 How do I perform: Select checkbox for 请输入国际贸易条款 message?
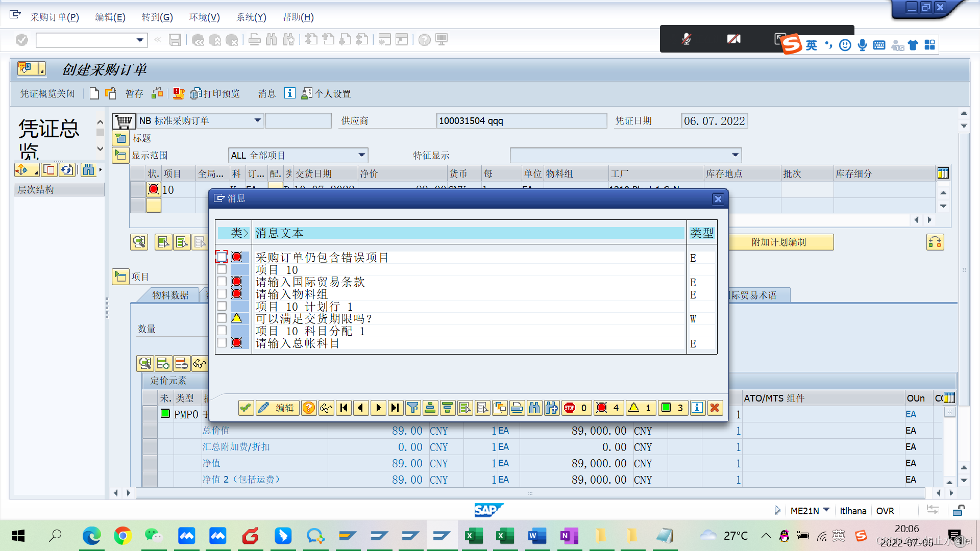[222, 282]
